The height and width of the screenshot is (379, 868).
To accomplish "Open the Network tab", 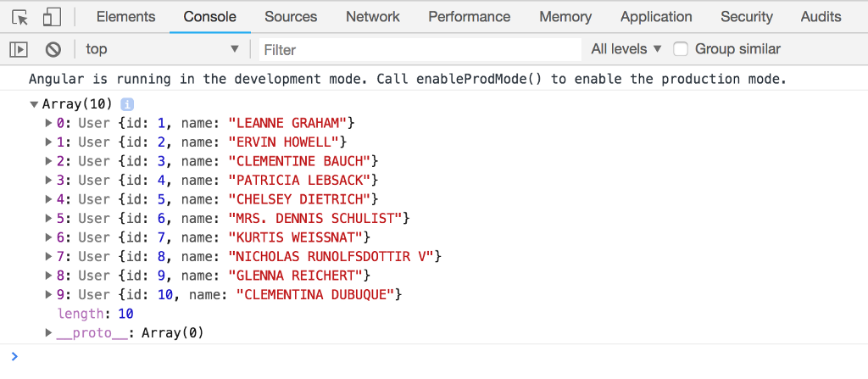I will 373,17.
